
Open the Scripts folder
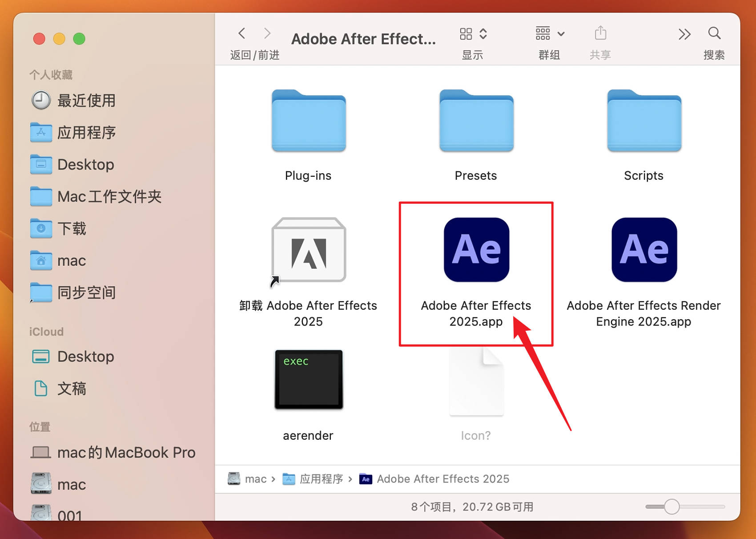click(x=644, y=121)
